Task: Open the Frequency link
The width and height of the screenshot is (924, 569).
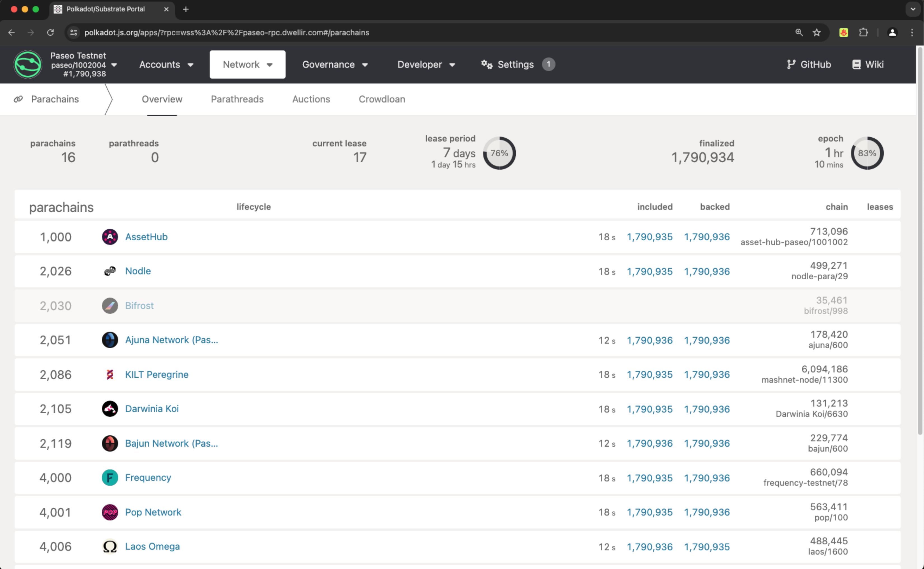Action: tap(148, 478)
